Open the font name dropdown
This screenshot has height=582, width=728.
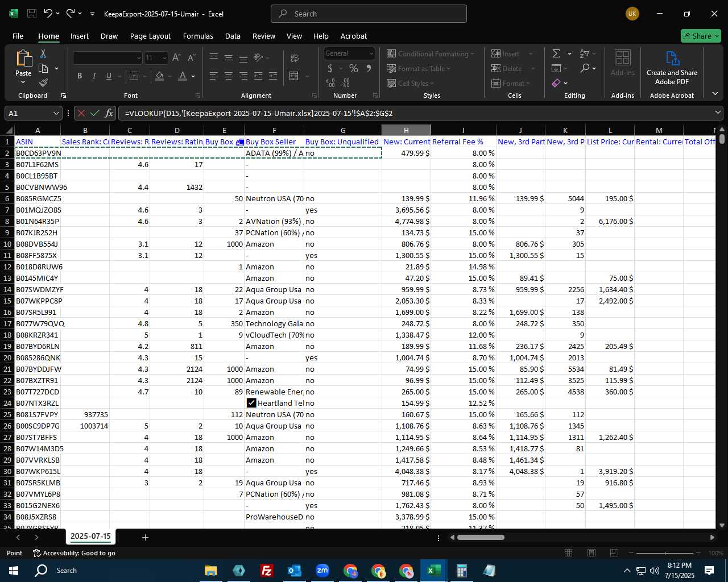tap(139, 57)
